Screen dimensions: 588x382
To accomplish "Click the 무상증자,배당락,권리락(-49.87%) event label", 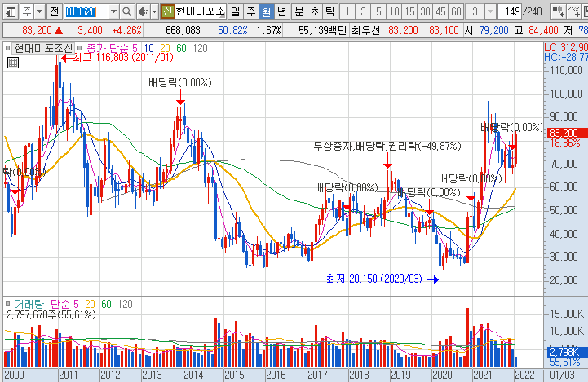I will [387, 146].
